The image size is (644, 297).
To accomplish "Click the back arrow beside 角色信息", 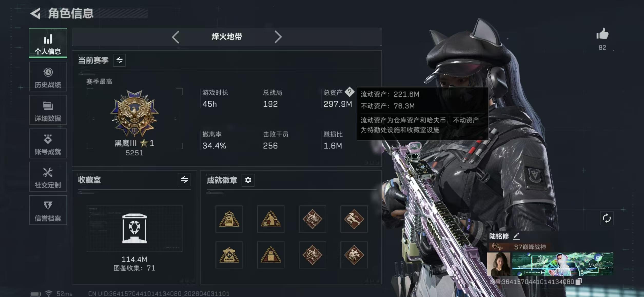I will pyautogui.click(x=35, y=13).
